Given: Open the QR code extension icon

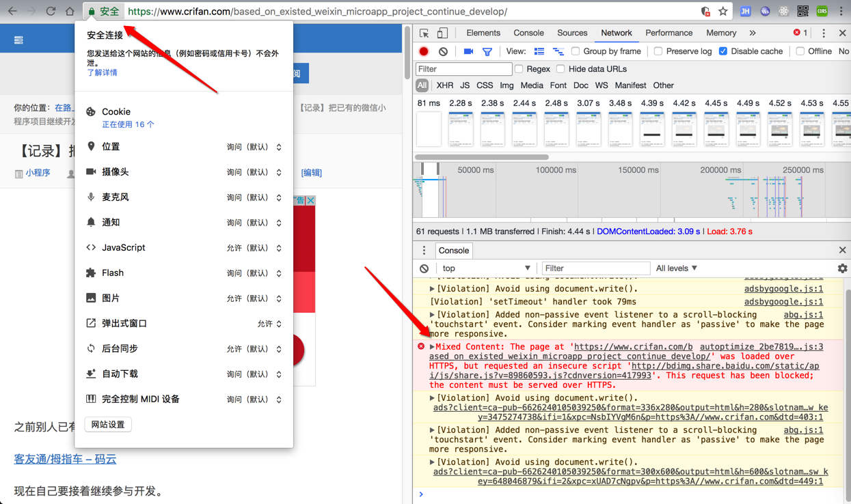Looking at the screenshot, I should click(803, 12).
